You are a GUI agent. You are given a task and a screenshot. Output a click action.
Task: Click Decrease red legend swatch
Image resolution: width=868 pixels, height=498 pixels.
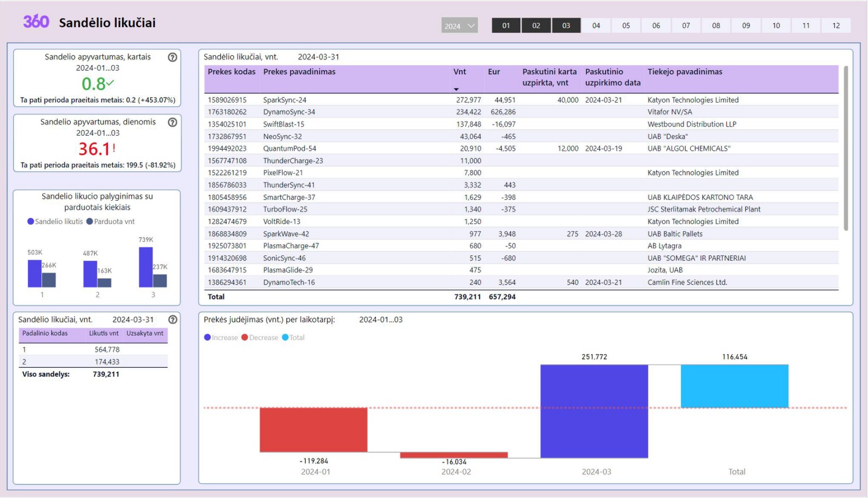coord(245,337)
